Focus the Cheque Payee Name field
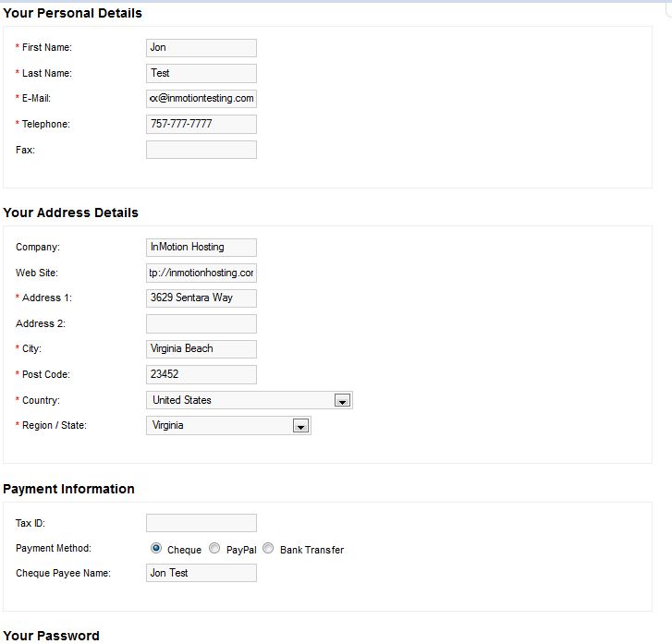The height and width of the screenshot is (644, 672). pyautogui.click(x=202, y=574)
